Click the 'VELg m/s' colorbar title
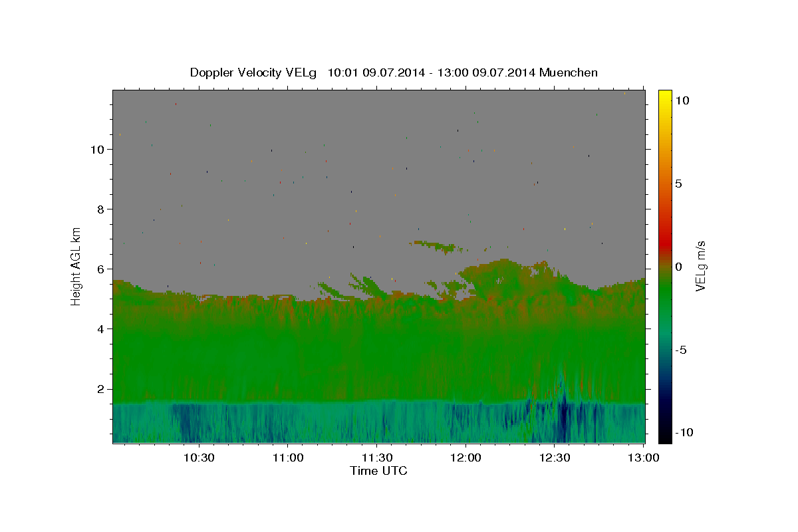This screenshot has height=532, width=798. click(701, 266)
